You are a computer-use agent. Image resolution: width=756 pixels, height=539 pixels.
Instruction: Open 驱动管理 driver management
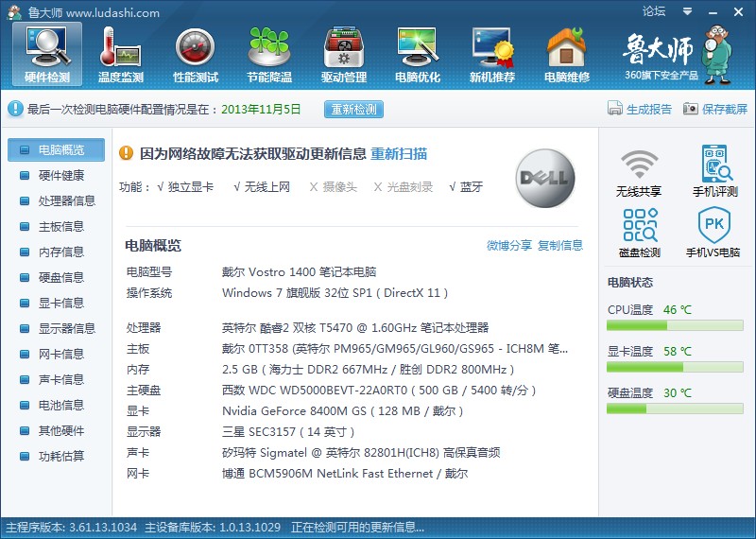tap(344, 54)
